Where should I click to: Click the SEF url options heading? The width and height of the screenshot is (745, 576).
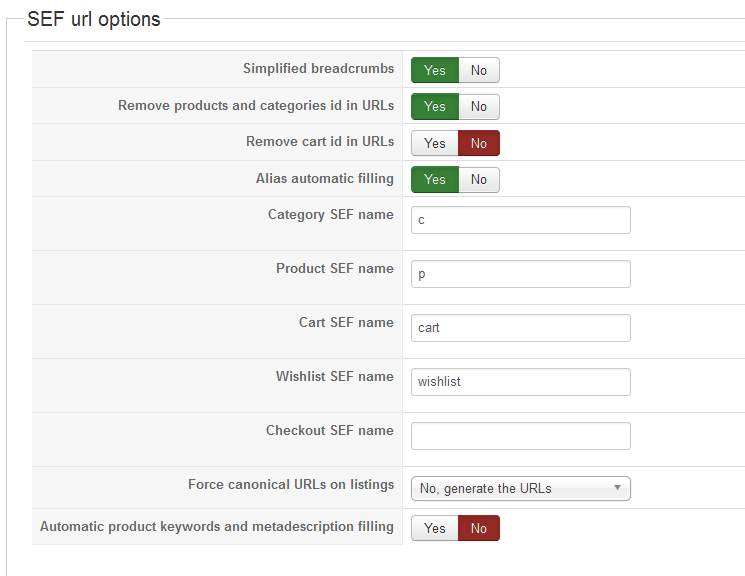(x=94, y=19)
